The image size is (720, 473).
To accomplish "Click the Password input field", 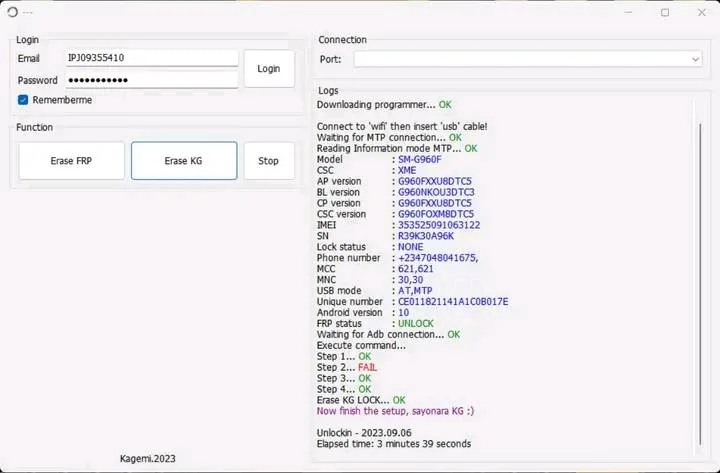I will click(152, 80).
